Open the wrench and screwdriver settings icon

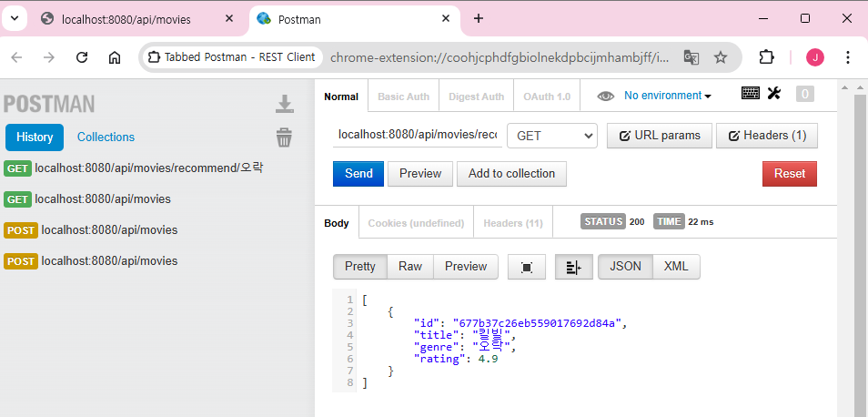click(x=774, y=93)
